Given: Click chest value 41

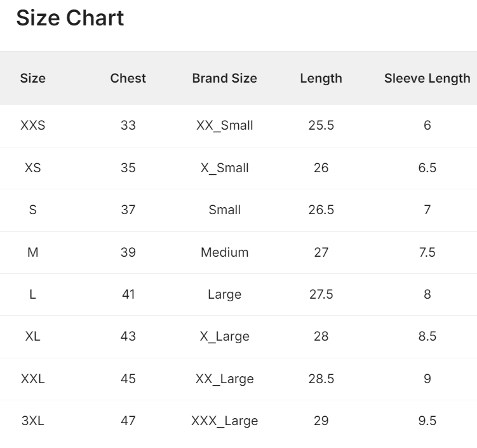Looking at the screenshot, I should (128, 294).
